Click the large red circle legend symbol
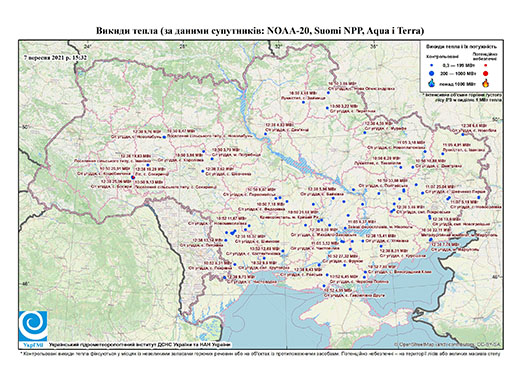 pyautogui.click(x=485, y=73)
